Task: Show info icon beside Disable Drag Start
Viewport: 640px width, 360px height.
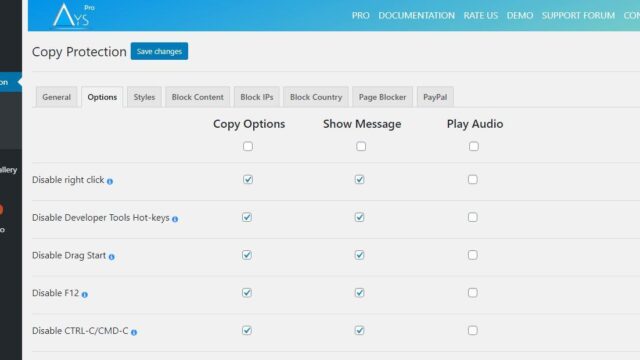Action: click(x=111, y=257)
